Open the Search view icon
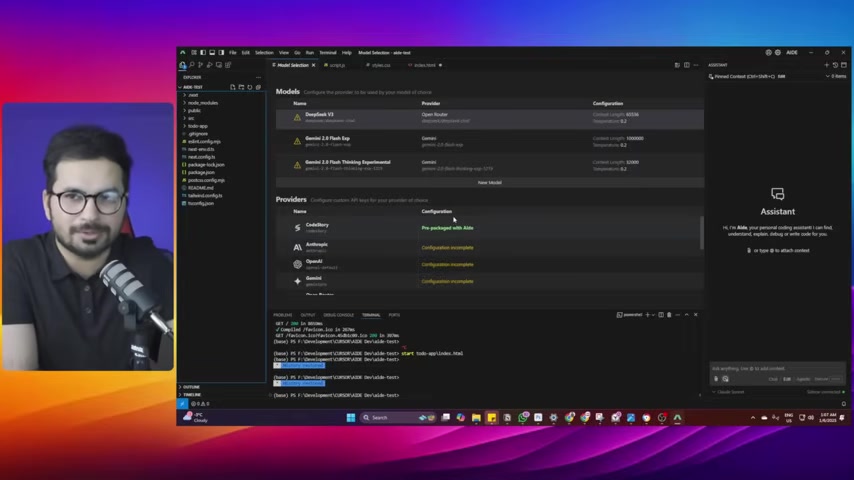Image resolution: width=854 pixels, height=480 pixels. (x=192, y=65)
